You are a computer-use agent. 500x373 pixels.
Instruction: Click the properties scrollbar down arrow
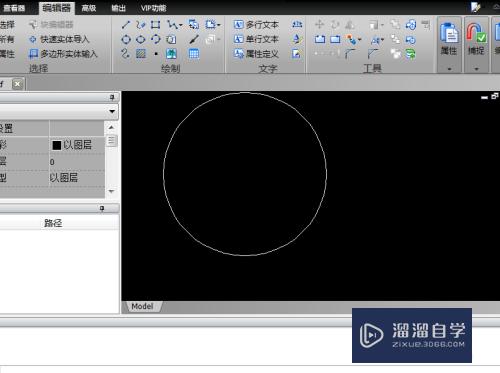pyautogui.click(x=111, y=191)
